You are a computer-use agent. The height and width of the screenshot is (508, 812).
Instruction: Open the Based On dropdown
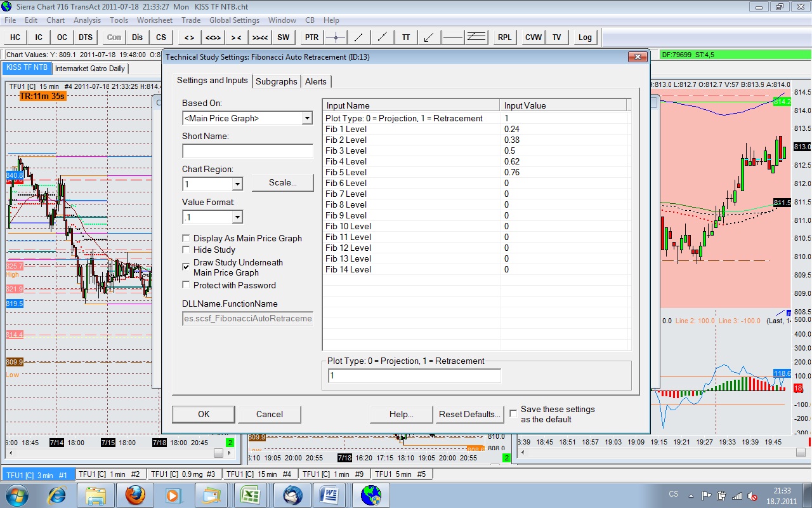click(x=307, y=118)
